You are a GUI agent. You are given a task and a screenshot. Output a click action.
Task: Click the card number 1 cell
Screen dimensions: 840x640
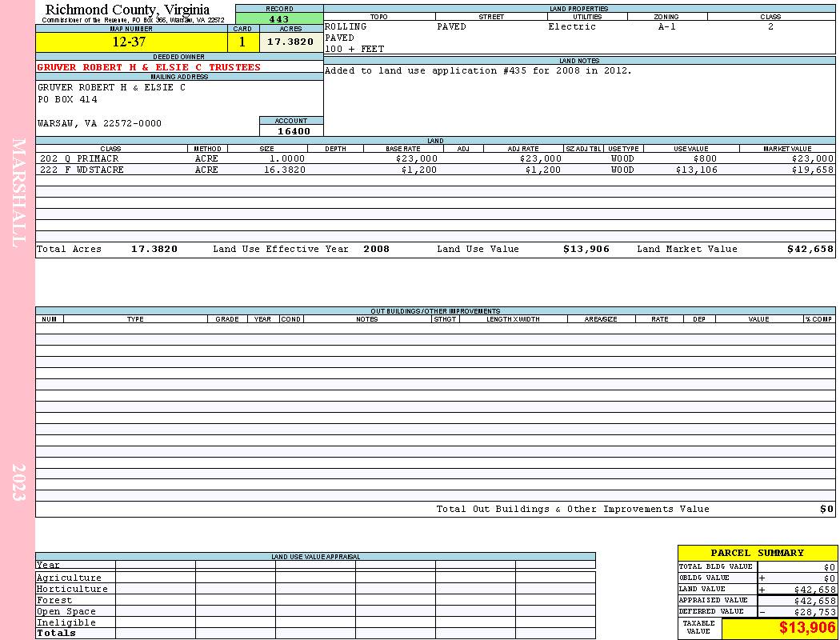pyautogui.click(x=242, y=42)
